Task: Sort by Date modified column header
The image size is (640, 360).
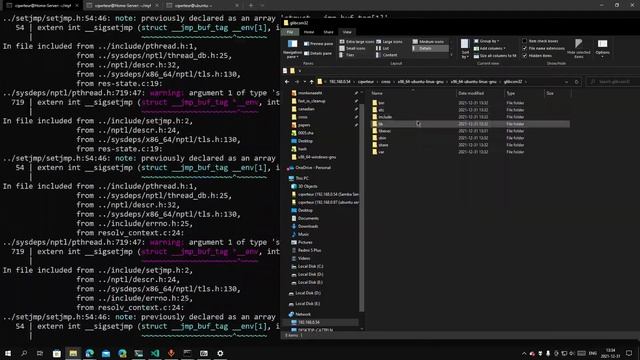Action: pyautogui.click(x=480, y=93)
